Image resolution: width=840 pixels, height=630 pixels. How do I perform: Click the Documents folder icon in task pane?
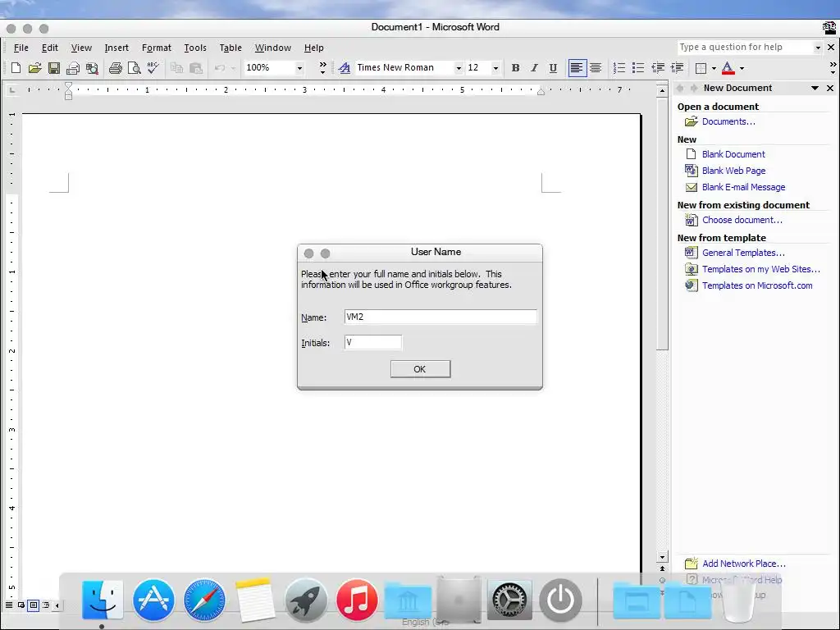click(691, 121)
